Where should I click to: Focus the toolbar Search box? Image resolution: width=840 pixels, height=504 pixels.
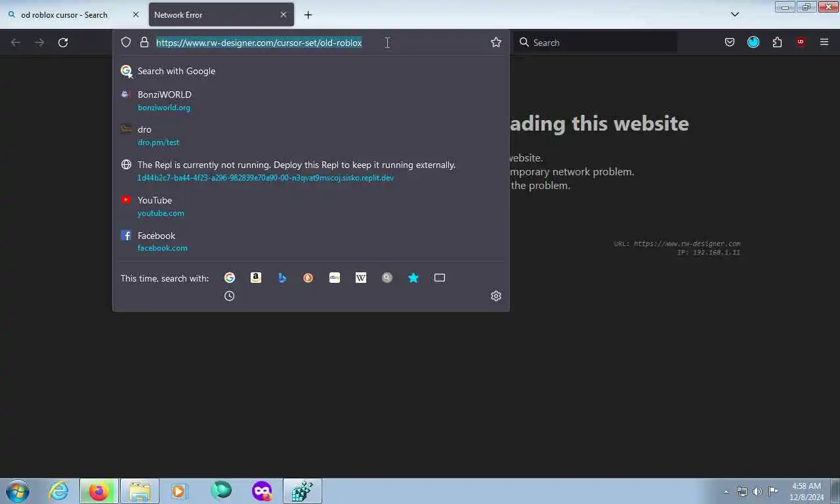point(595,43)
